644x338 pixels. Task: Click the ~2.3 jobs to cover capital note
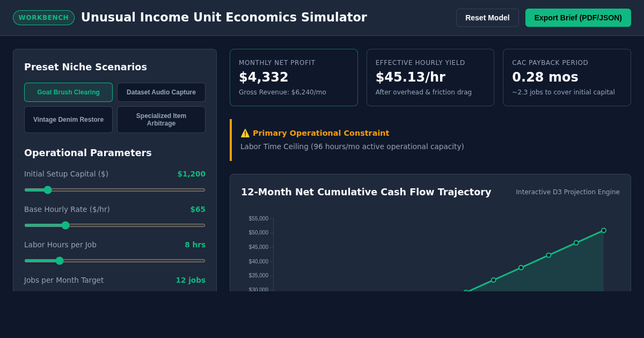coord(563,92)
